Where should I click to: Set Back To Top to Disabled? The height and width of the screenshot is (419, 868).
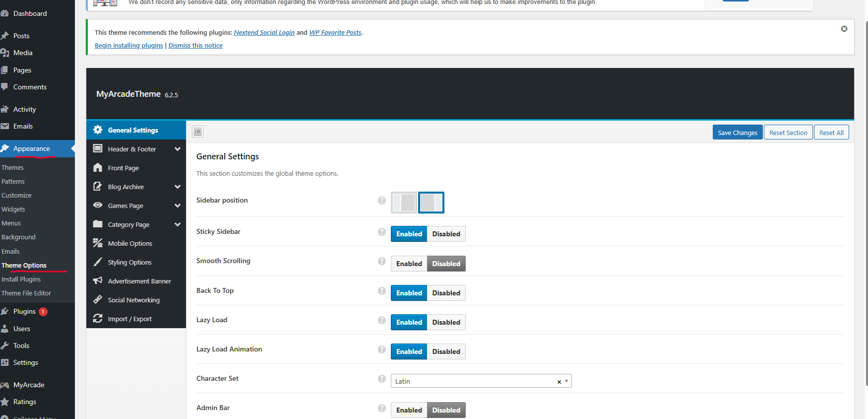click(446, 293)
